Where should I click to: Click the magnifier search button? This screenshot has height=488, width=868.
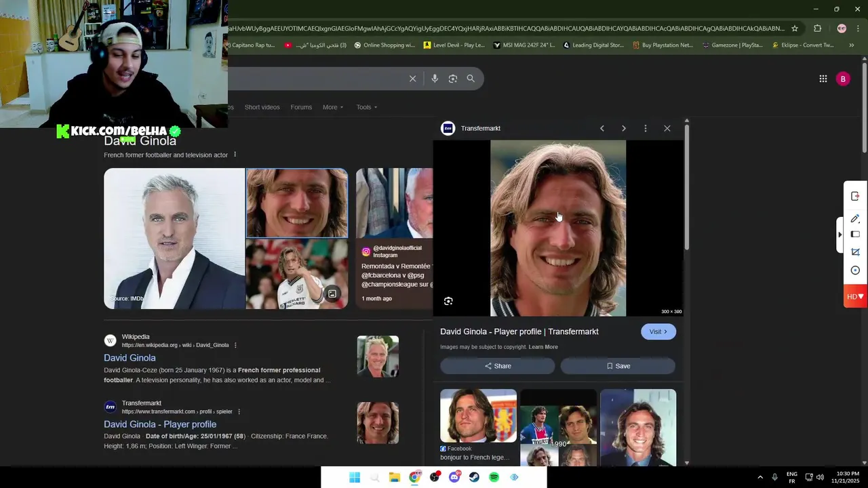tap(471, 79)
